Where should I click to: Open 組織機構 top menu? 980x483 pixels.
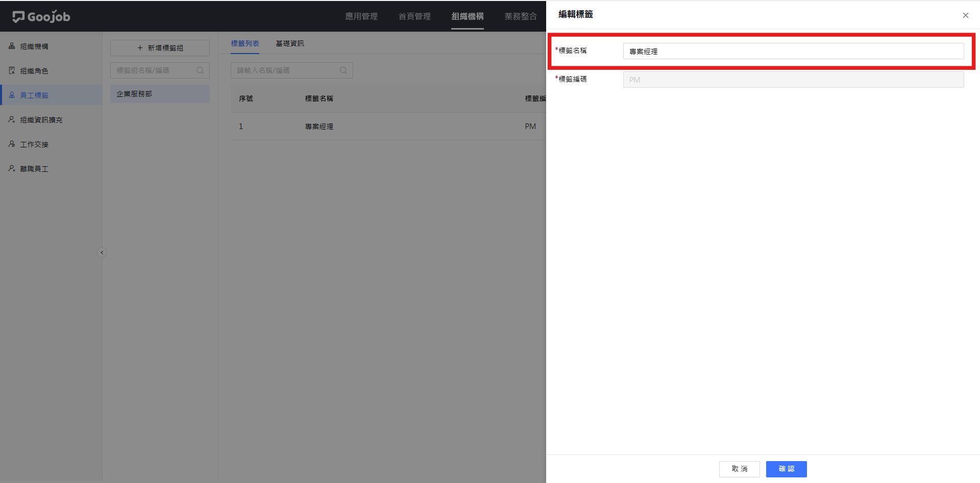tap(468, 16)
